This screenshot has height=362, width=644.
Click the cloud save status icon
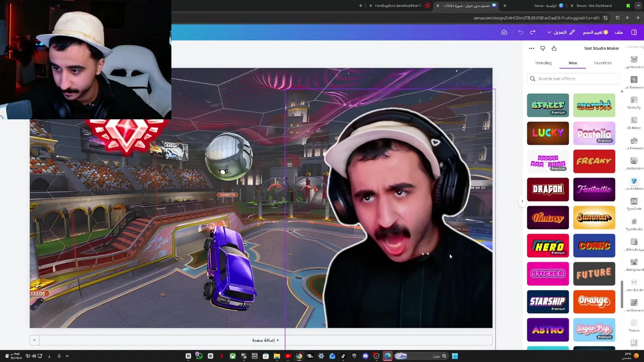[x=504, y=32]
